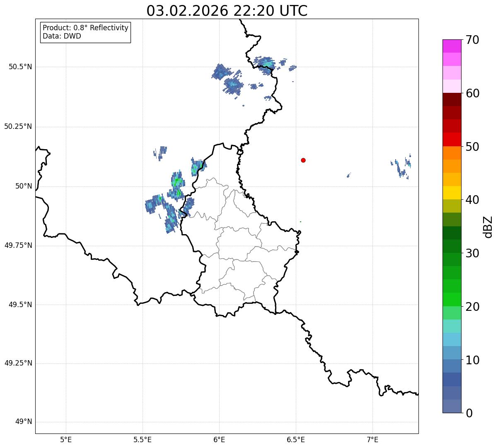Click the 7°E longitude axis label

pos(372,439)
